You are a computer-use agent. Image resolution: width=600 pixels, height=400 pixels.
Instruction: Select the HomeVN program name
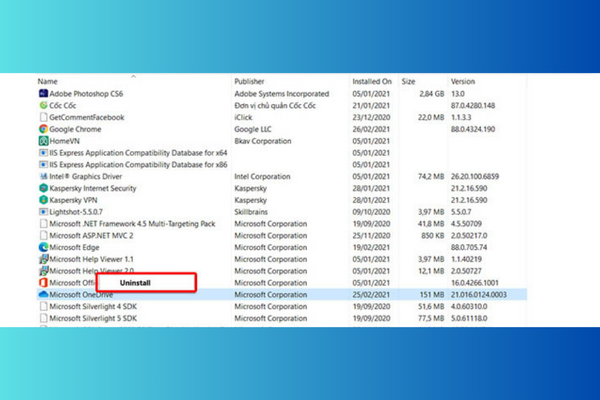click(65, 141)
